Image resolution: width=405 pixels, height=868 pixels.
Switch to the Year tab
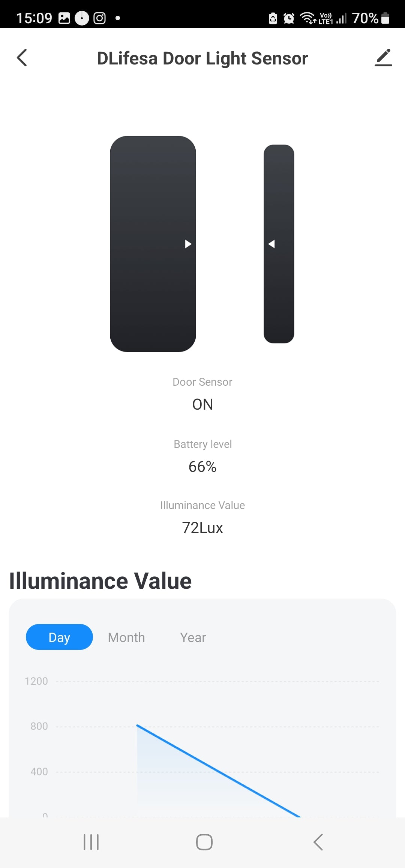[193, 637]
